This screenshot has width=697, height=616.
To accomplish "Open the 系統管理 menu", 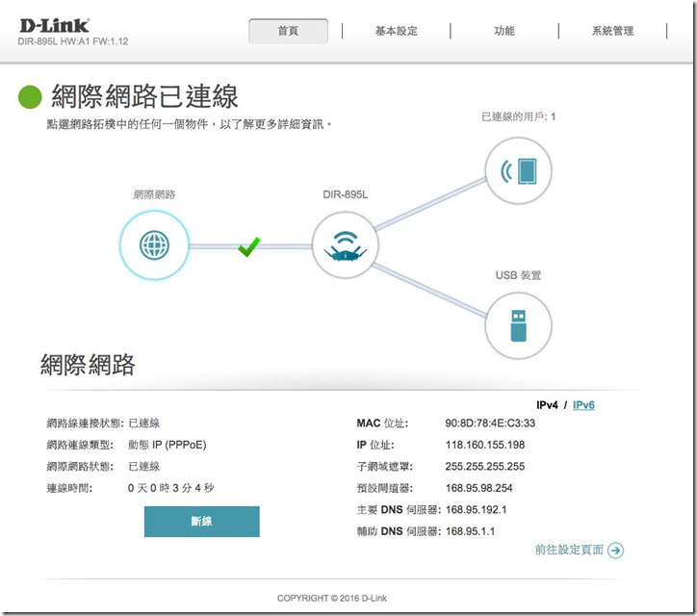I will point(612,31).
